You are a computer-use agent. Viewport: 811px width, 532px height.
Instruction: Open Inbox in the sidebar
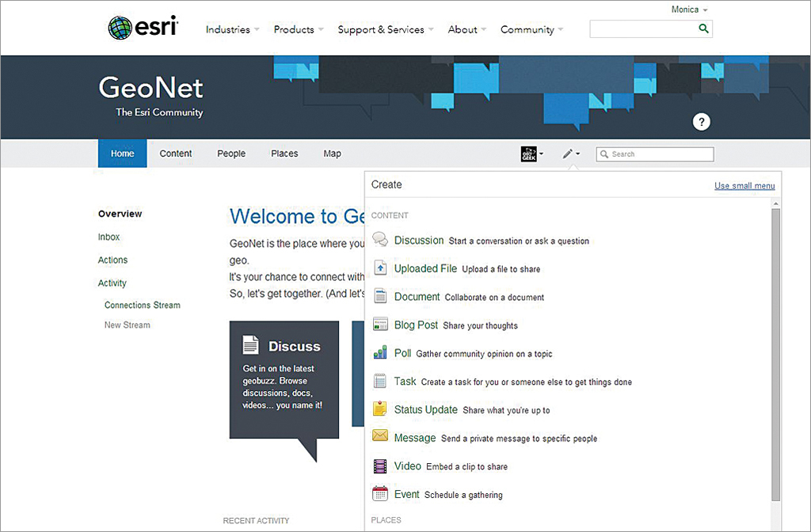(109, 237)
